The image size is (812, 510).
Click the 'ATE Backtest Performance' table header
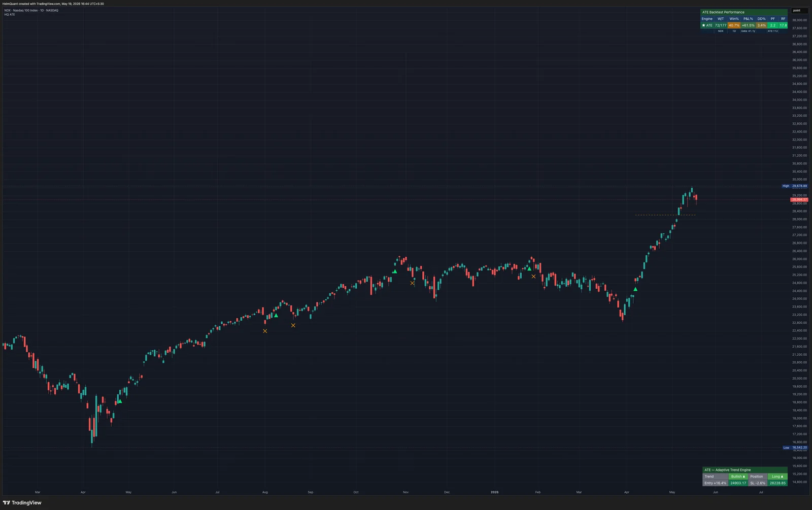tap(744, 12)
